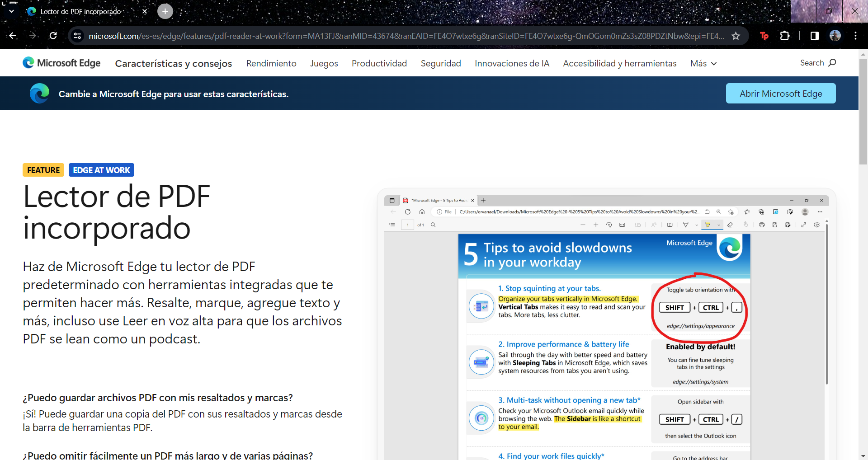The width and height of the screenshot is (868, 460).
Task: Open the Rendimiento menu item
Action: 271,63
